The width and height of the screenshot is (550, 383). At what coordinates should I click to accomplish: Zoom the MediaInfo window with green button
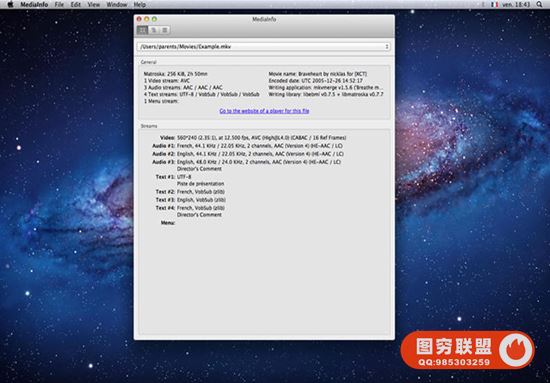coord(154,19)
